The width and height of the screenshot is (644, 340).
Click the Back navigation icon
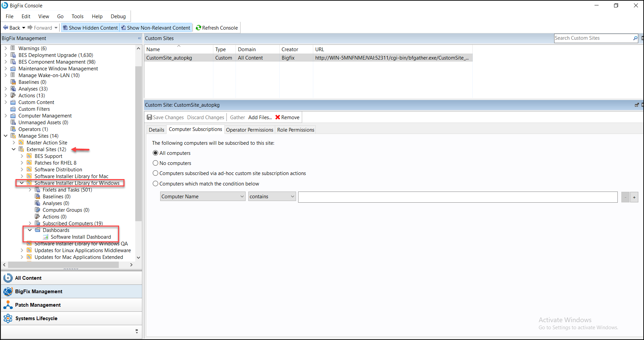(x=6, y=28)
